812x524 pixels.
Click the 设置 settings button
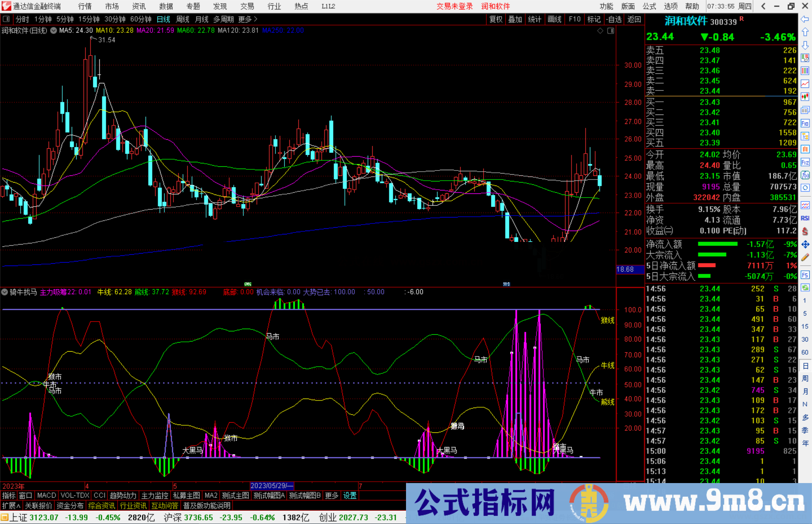(x=350, y=495)
